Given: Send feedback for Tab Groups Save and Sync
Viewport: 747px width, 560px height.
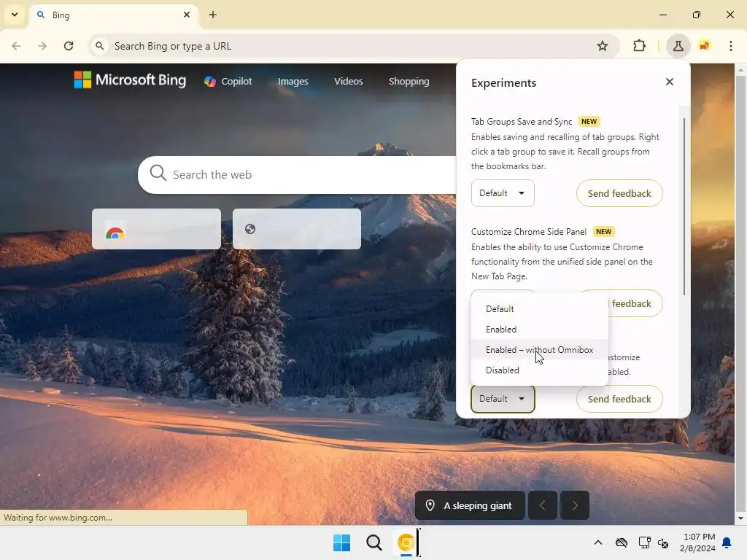Looking at the screenshot, I should pos(619,193).
